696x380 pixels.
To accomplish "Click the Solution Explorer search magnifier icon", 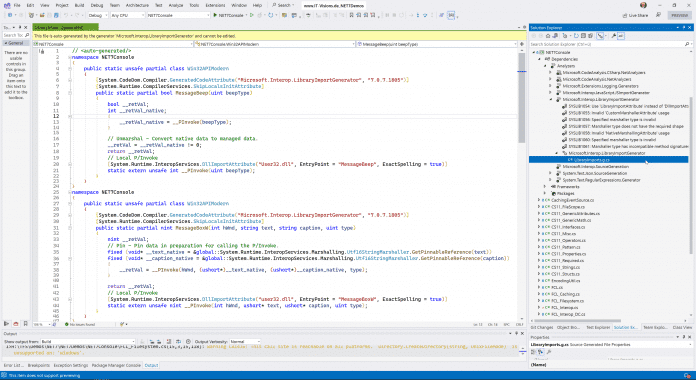I will click(x=687, y=44).
